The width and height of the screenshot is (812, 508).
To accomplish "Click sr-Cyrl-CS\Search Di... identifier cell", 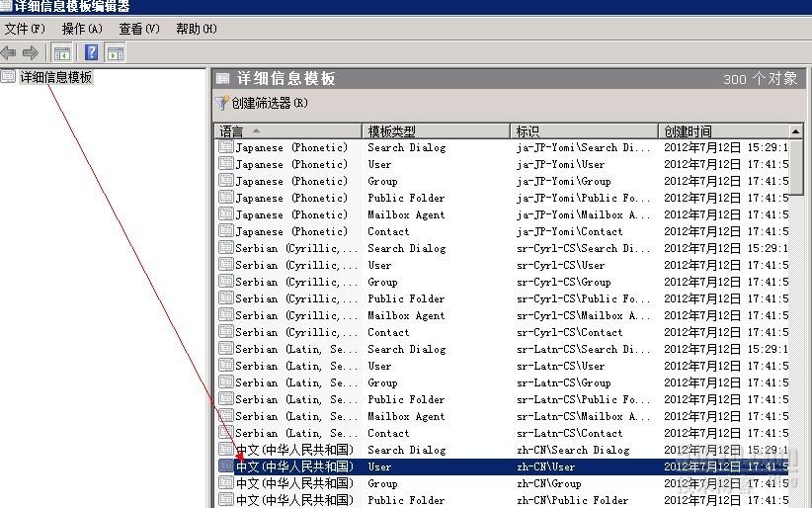I will 583,248.
